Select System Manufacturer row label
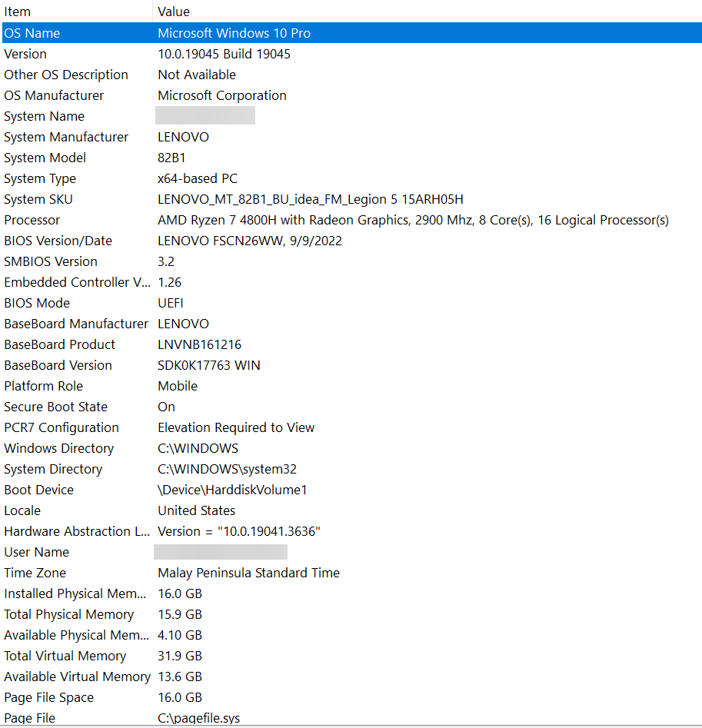 [x=66, y=137]
